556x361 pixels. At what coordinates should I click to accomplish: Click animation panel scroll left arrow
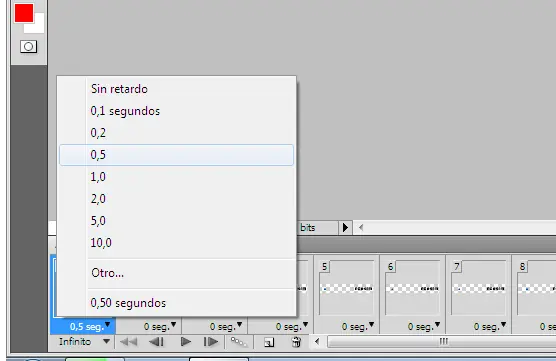click(317, 342)
